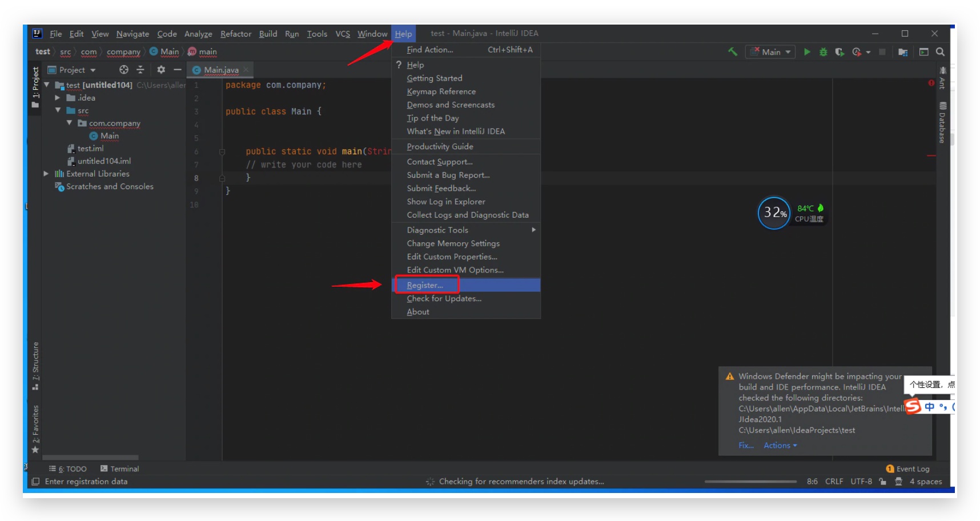The width and height of the screenshot is (980, 521).
Task: Click the error indicator in editor corner
Action: tap(931, 83)
